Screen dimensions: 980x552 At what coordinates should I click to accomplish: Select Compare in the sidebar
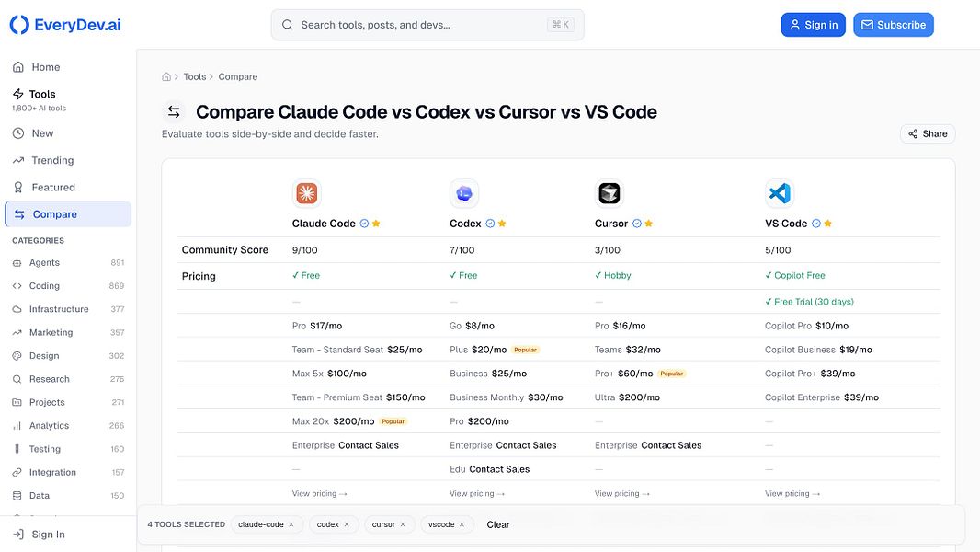pyautogui.click(x=68, y=213)
